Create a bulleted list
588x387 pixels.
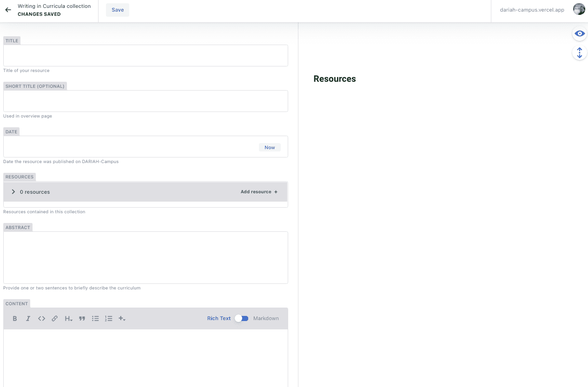pyautogui.click(x=95, y=319)
